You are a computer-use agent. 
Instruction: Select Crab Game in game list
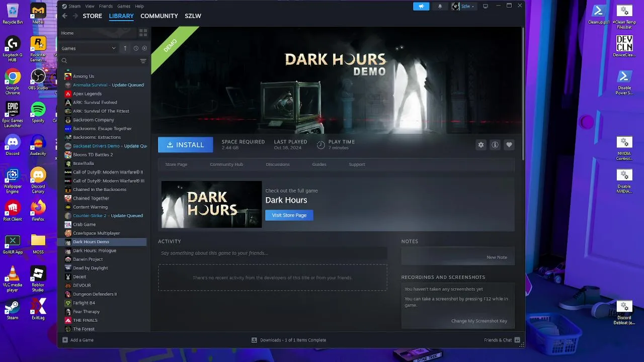pyautogui.click(x=84, y=224)
